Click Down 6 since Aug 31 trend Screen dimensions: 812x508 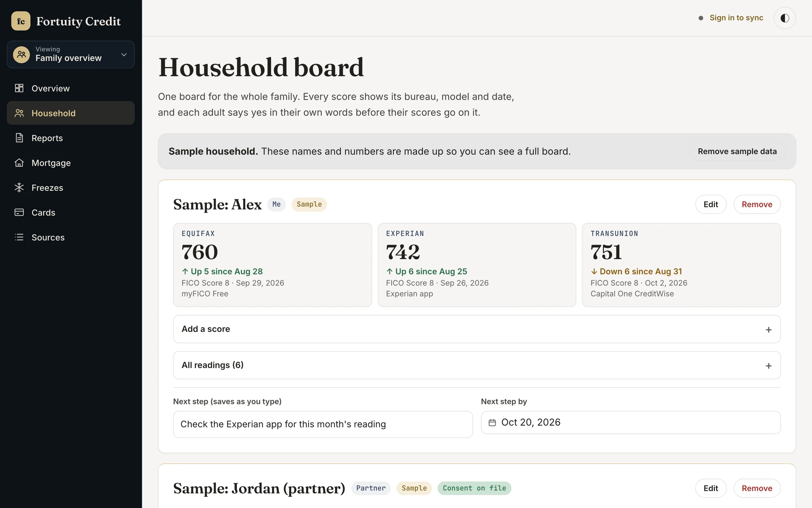pos(636,271)
